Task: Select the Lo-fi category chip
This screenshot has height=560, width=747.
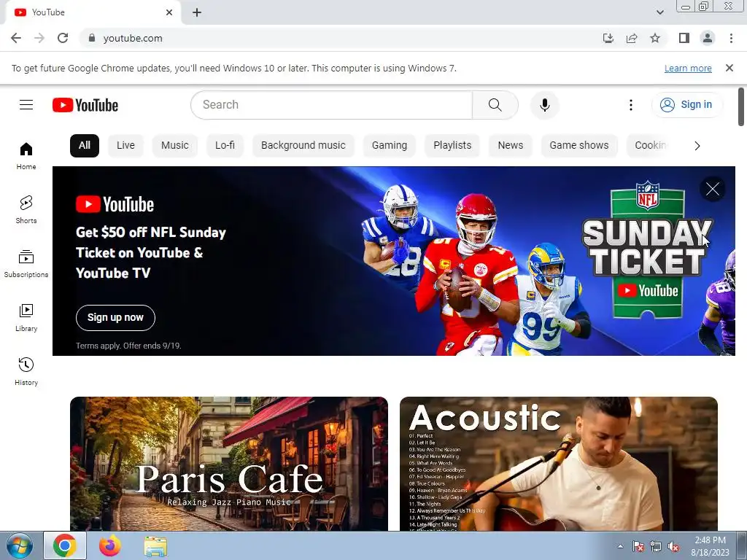Action: click(x=225, y=146)
